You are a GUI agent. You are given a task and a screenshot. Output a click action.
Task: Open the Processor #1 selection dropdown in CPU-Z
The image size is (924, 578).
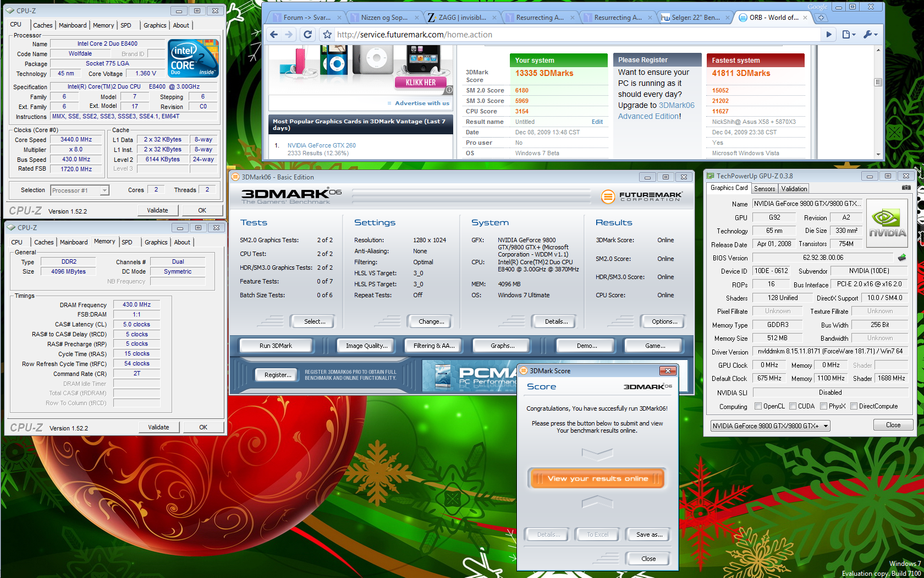[105, 190]
